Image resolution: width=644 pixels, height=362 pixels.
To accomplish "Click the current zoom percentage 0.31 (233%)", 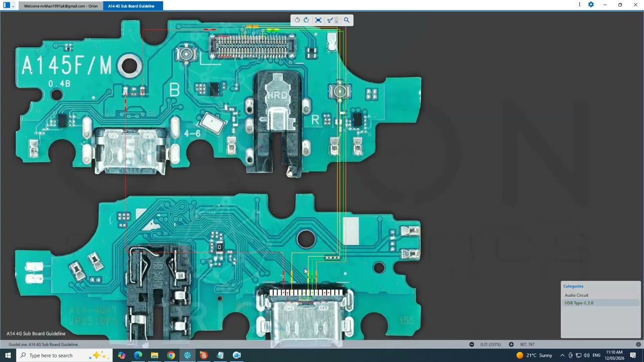I will pyautogui.click(x=490, y=344).
